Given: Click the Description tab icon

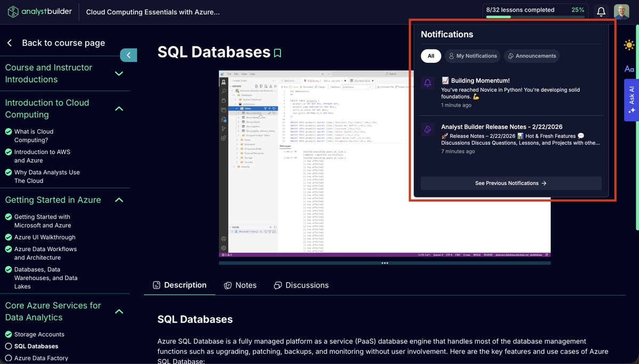Looking at the screenshot, I should pyautogui.click(x=157, y=285).
